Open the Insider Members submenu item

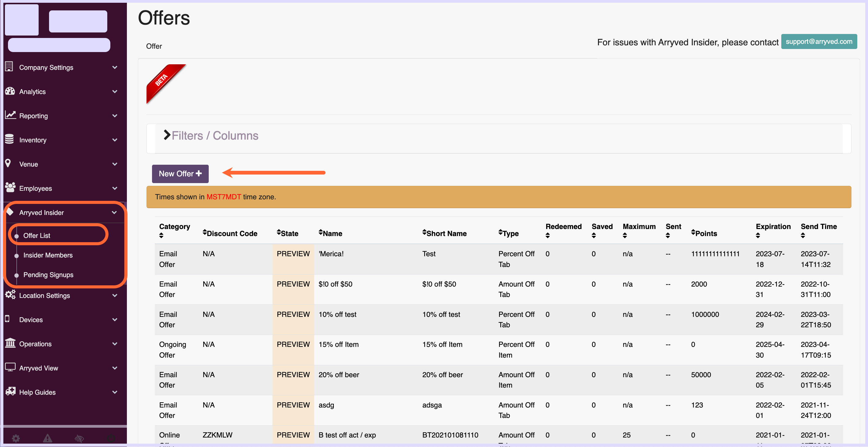pos(48,255)
